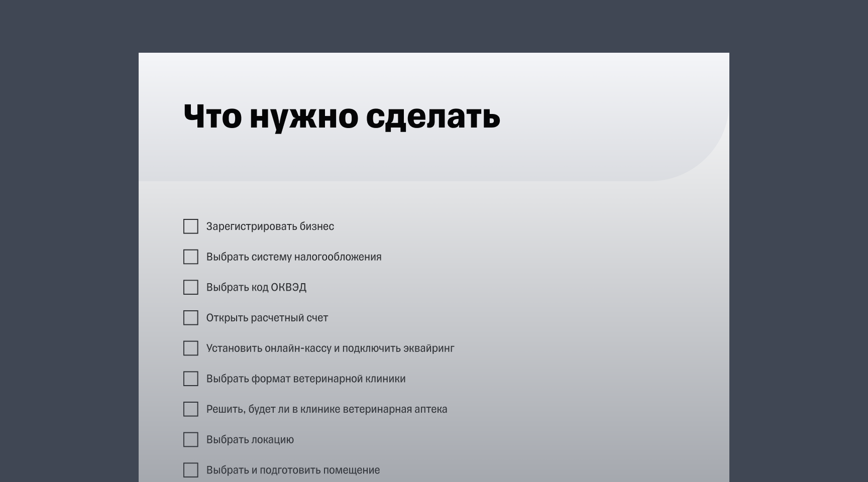Click the label "Выбрать код ОКВЭД"
This screenshot has height=482, width=868.
click(258, 288)
